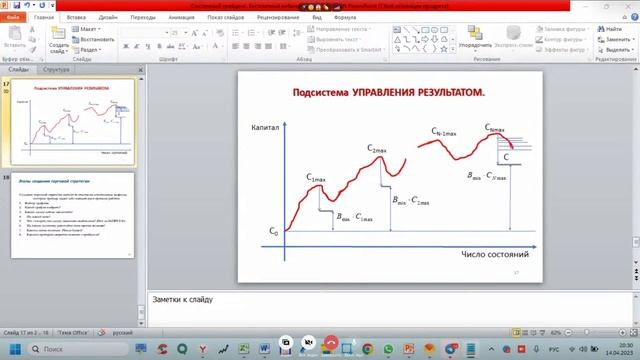Click the Format Painter brush icon
Viewport: 640px width, 360px height.
[x=32, y=50]
